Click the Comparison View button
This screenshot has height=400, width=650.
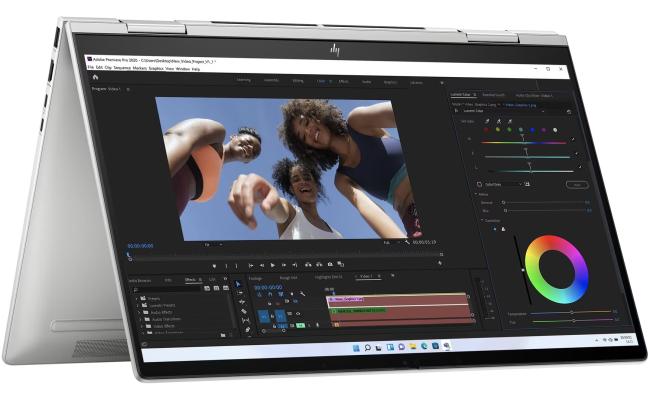pyautogui.click(x=341, y=264)
